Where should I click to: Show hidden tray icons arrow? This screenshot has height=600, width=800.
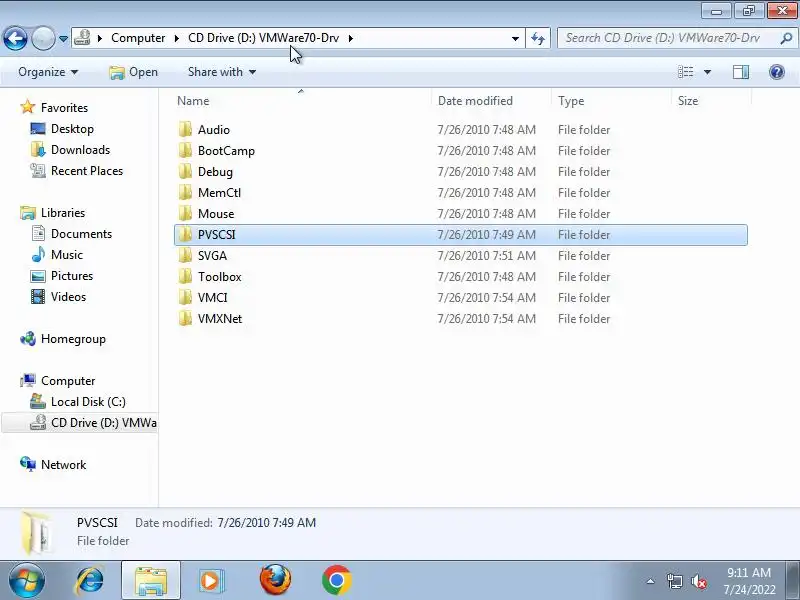[x=650, y=581]
